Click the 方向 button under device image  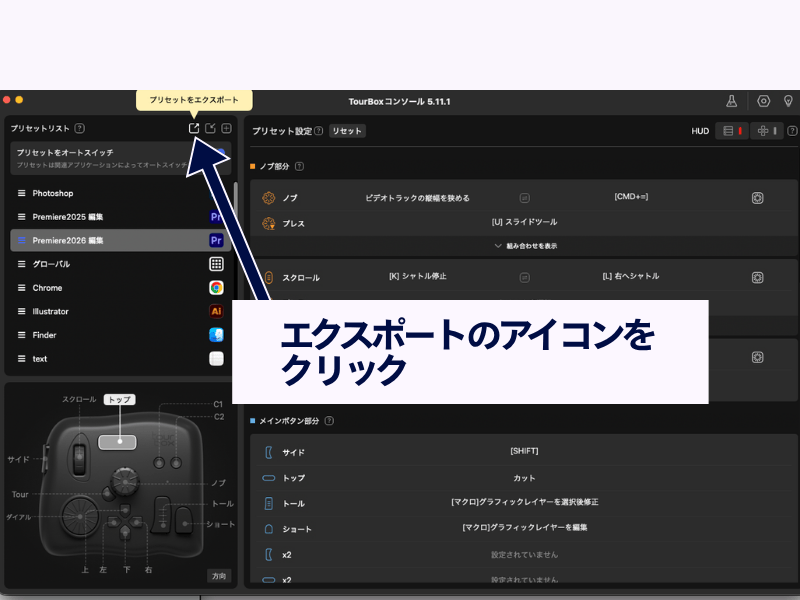point(219,576)
